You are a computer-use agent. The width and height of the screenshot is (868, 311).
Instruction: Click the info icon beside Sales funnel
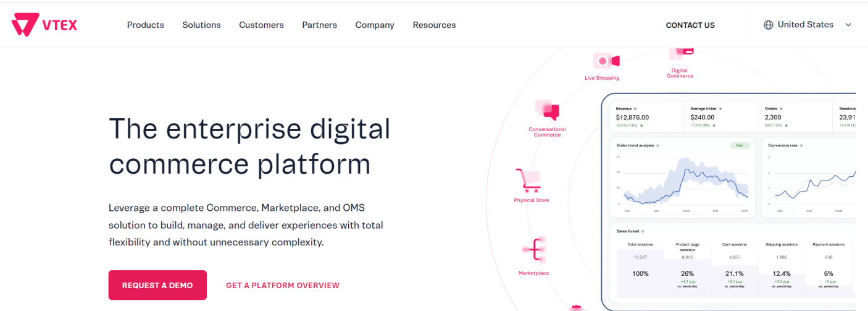tap(642, 231)
